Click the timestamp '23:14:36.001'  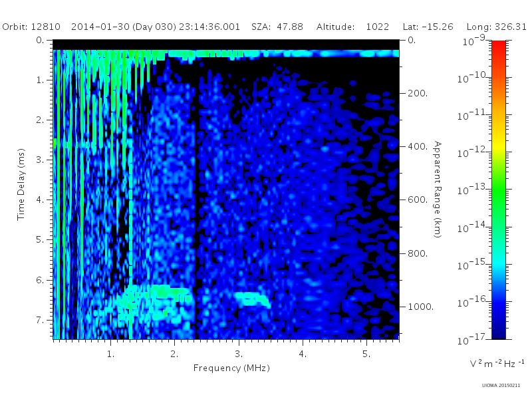209,27
